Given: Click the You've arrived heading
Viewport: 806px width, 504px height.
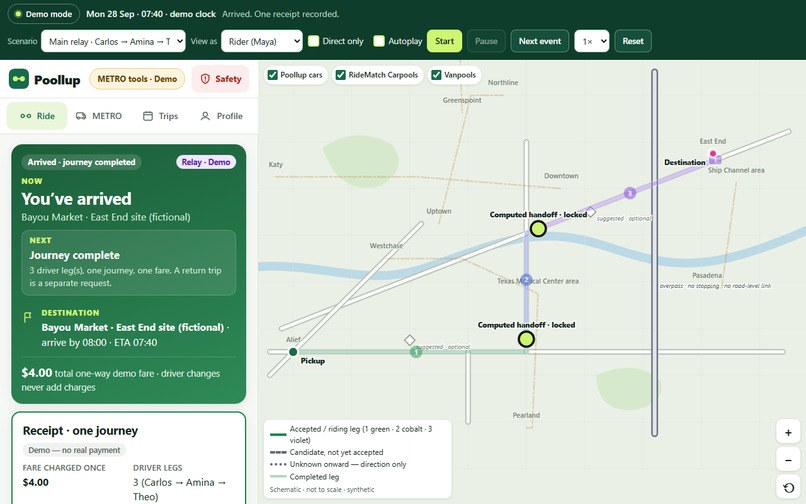Looking at the screenshot, I should (76, 199).
